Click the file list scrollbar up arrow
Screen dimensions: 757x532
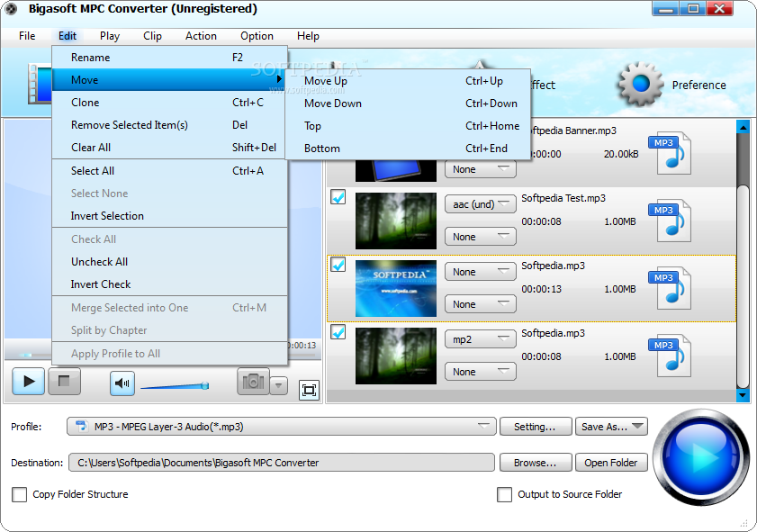[743, 127]
